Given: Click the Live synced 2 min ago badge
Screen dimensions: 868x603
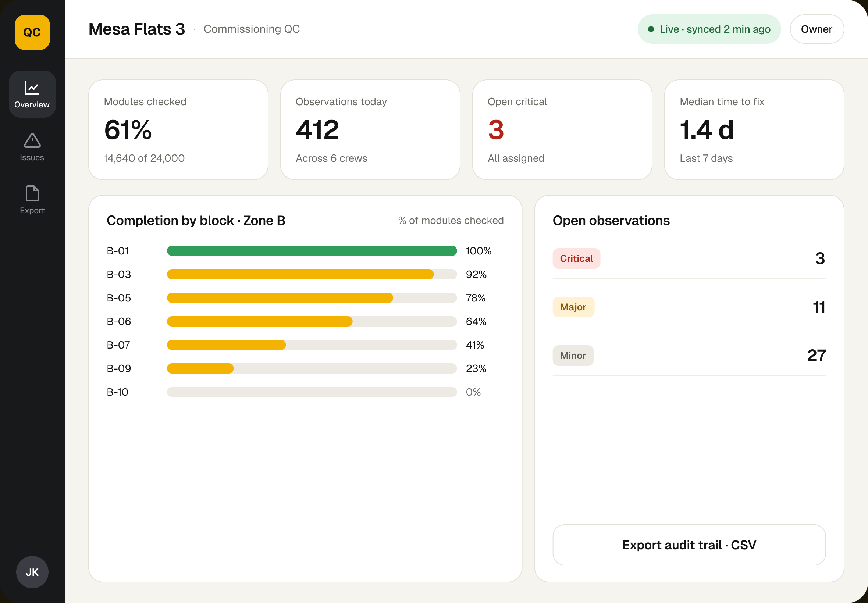Looking at the screenshot, I should click(x=709, y=29).
